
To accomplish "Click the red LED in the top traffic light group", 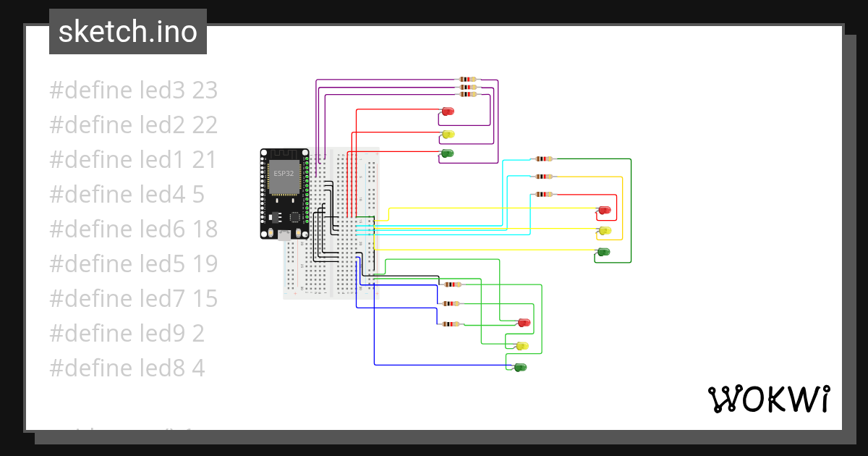I will tap(447, 111).
